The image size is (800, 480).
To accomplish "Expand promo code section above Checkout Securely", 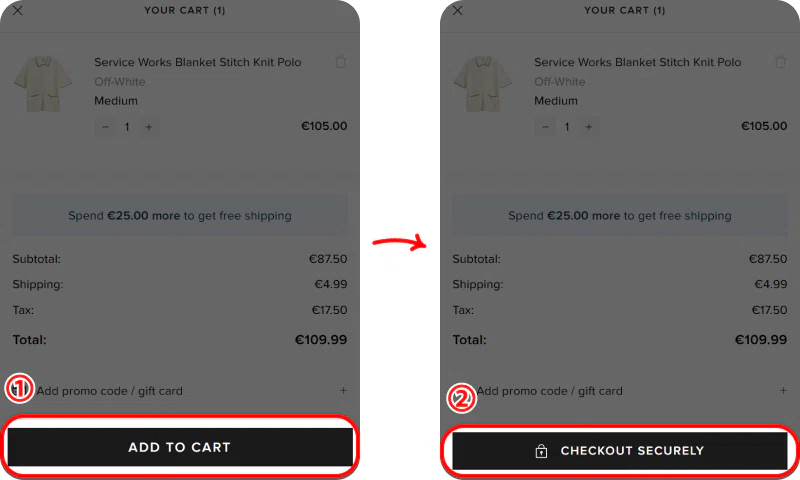I will coord(783,391).
